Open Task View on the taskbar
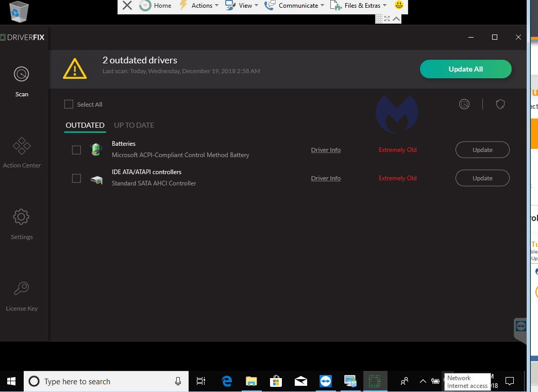The width and height of the screenshot is (538, 392). pos(201,381)
